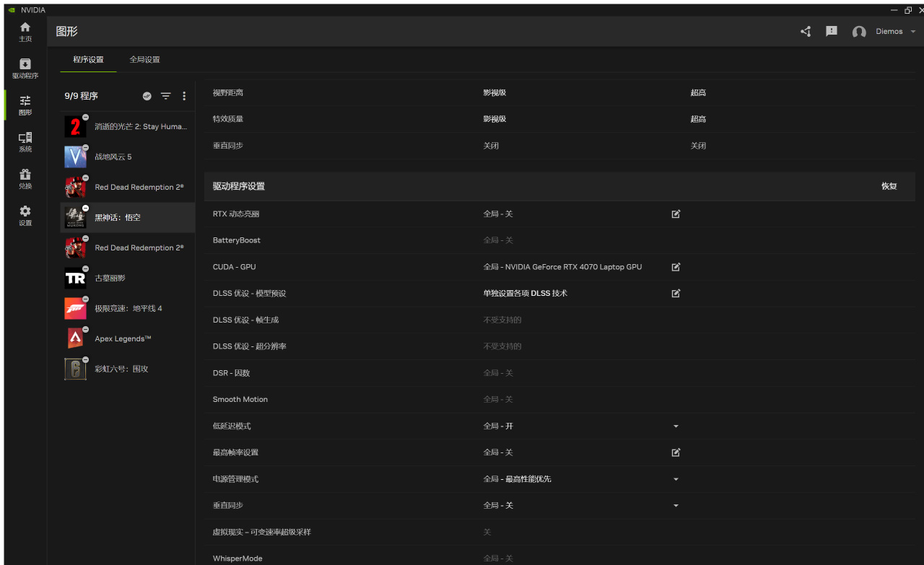Screen dimensions: 924x565
Task: Expand the 低延迟模式 dropdown
Action: point(676,426)
